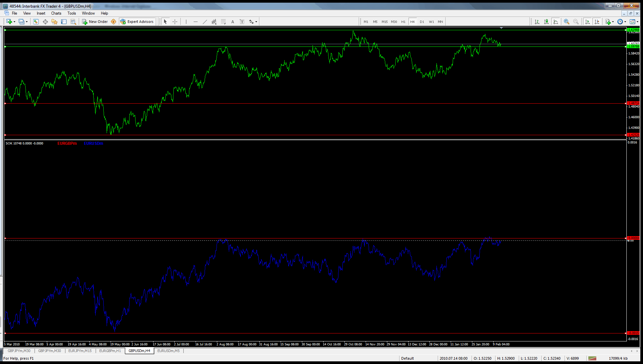Expand the templates dropdown arrow
The width and height of the screenshot is (643, 364).
[637, 22]
